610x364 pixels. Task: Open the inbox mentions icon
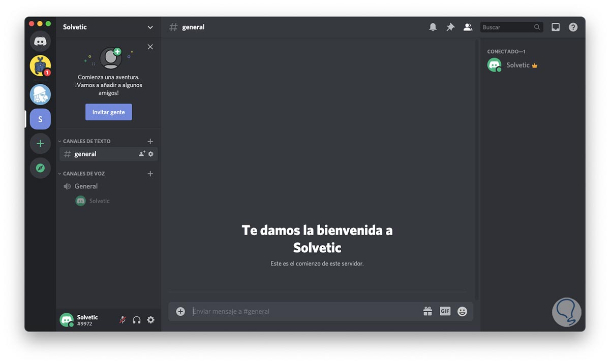[556, 27]
